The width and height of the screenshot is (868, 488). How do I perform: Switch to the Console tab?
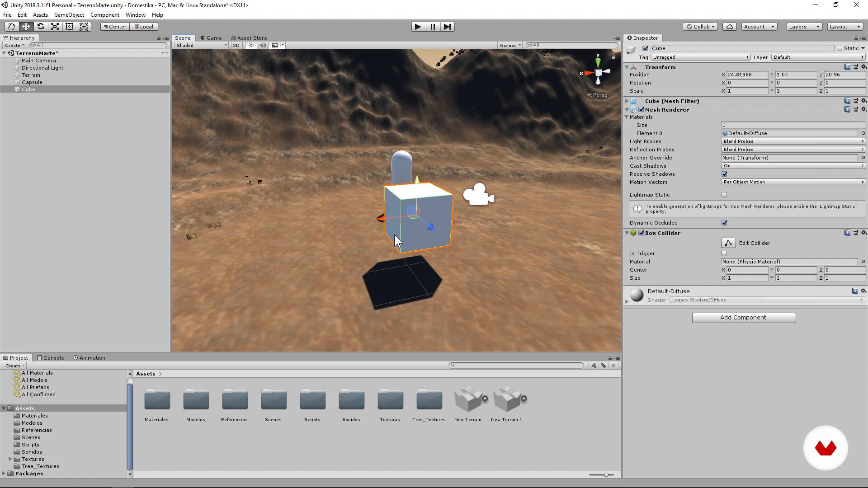click(51, 358)
